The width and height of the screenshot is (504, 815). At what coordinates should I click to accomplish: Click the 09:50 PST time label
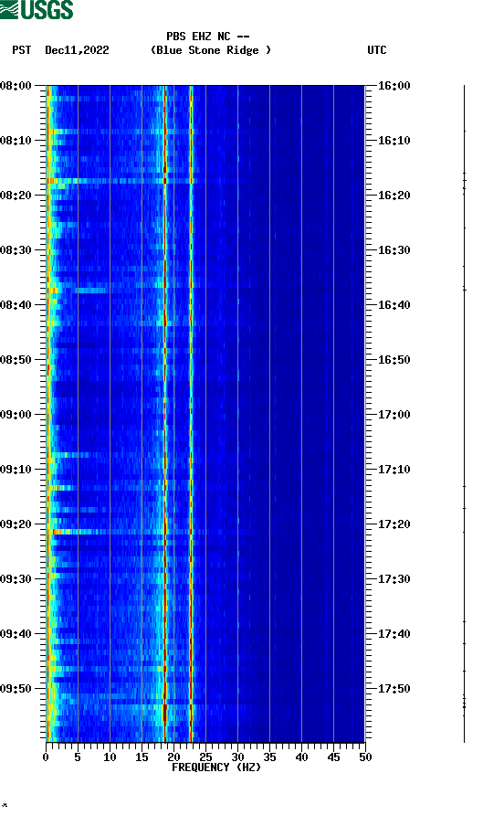coord(16,689)
